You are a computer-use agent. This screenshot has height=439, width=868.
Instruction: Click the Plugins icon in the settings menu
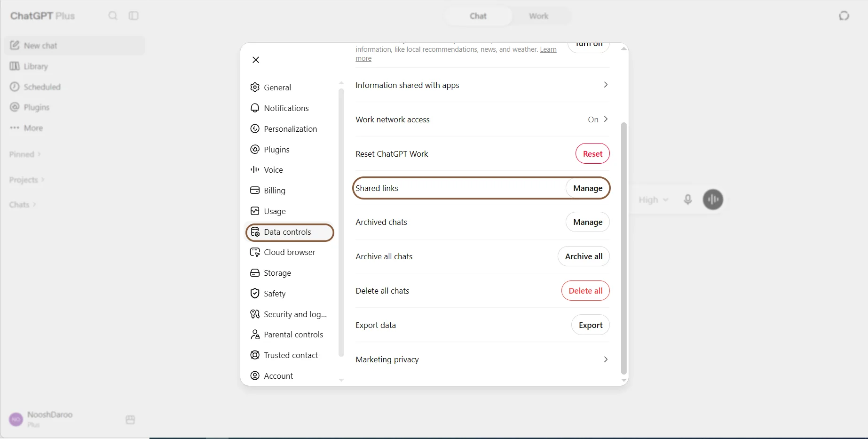(255, 149)
